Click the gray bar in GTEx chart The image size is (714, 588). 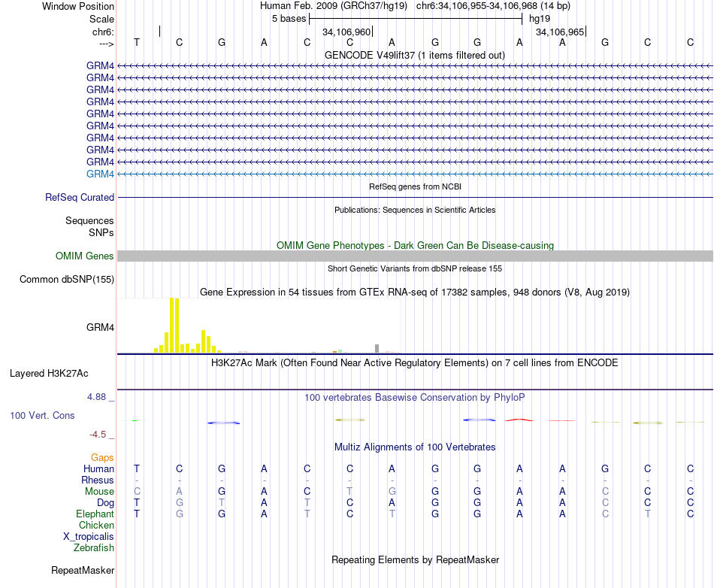[x=377, y=348]
